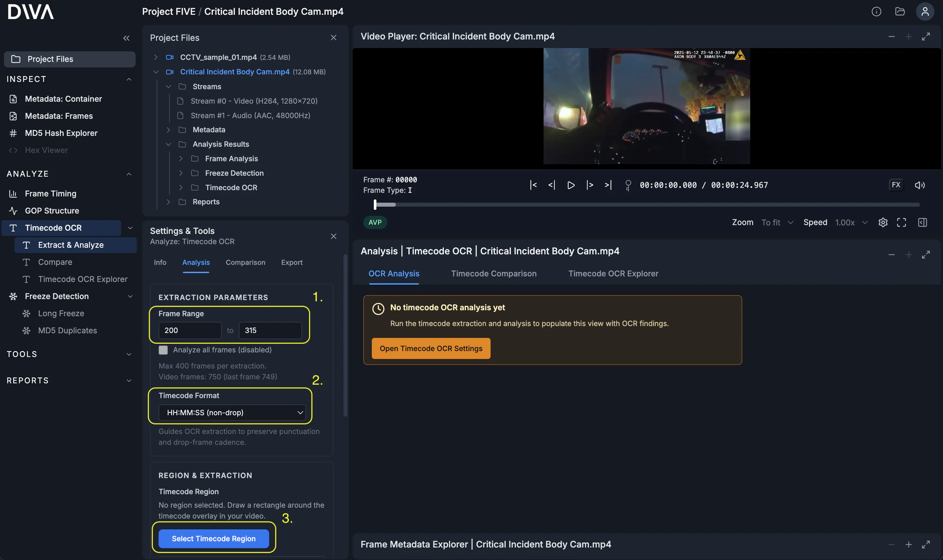Select the GOP Structure analysis tool
Screen dimensions: 943x560
pos(52,211)
